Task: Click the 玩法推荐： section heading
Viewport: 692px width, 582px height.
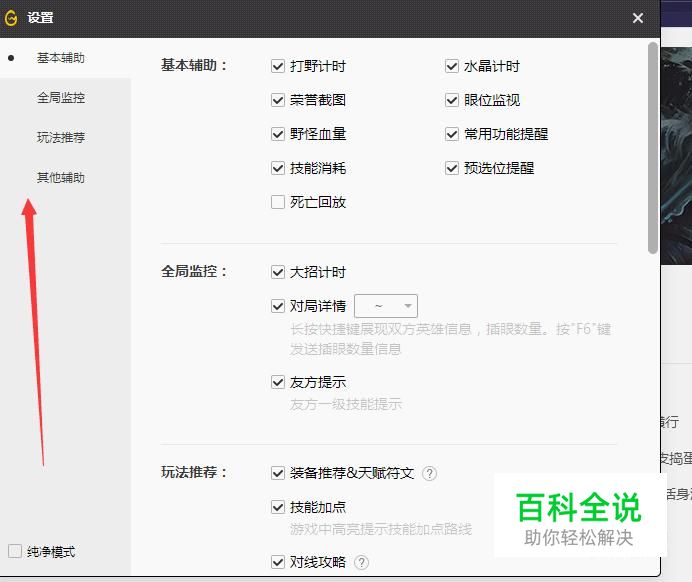Action: [x=194, y=473]
